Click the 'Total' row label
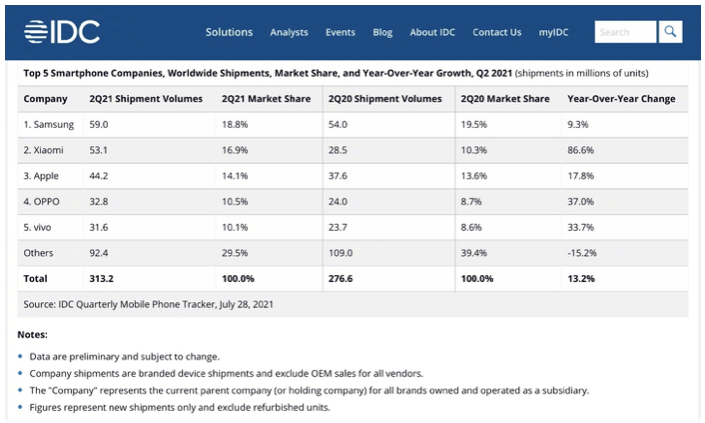This screenshot has width=705, height=423. pyautogui.click(x=35, y=278)
